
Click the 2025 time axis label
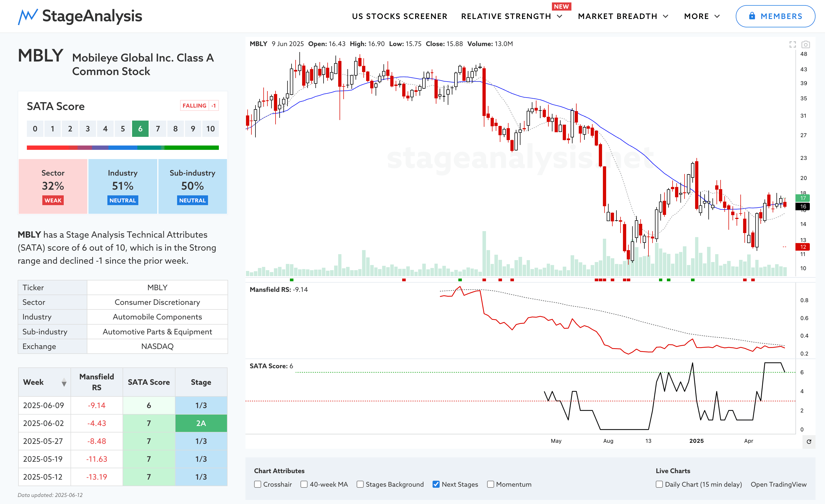pyautogui.click(x=696, y=441)
